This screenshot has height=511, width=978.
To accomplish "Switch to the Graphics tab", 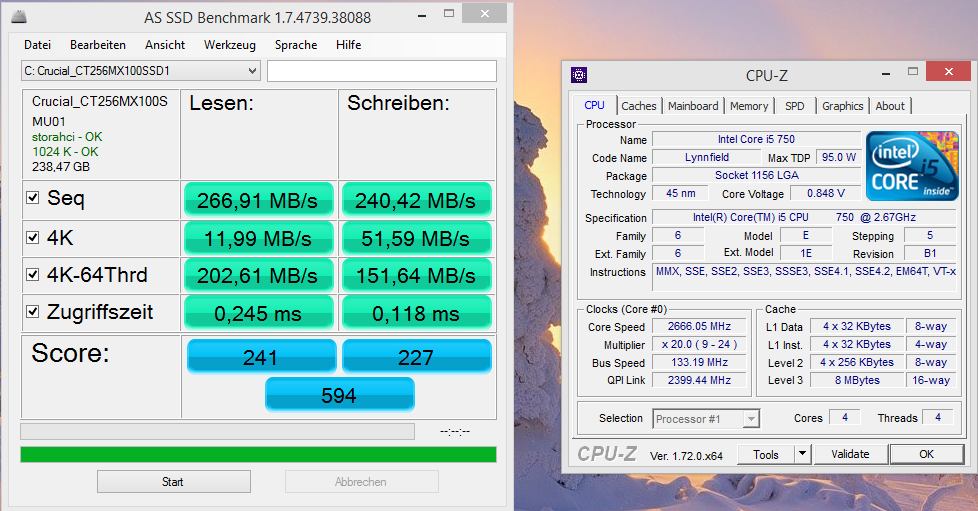I will point(842,106).
